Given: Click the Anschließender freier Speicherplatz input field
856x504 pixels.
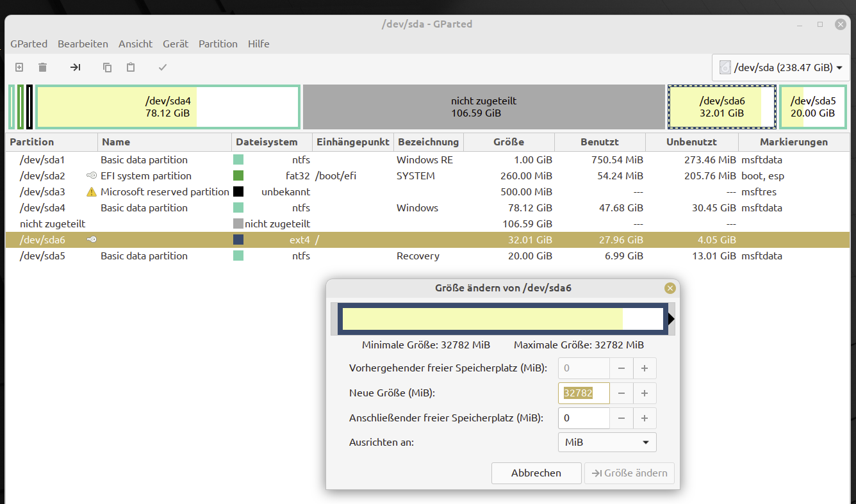Looking at the screenshot, I should [584, 419].
